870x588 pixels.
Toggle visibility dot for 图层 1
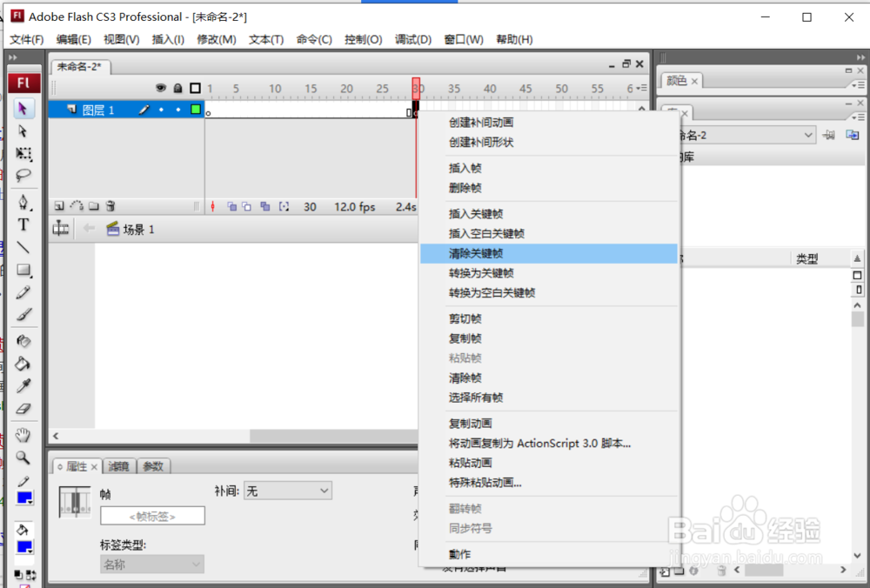point(161,110)
